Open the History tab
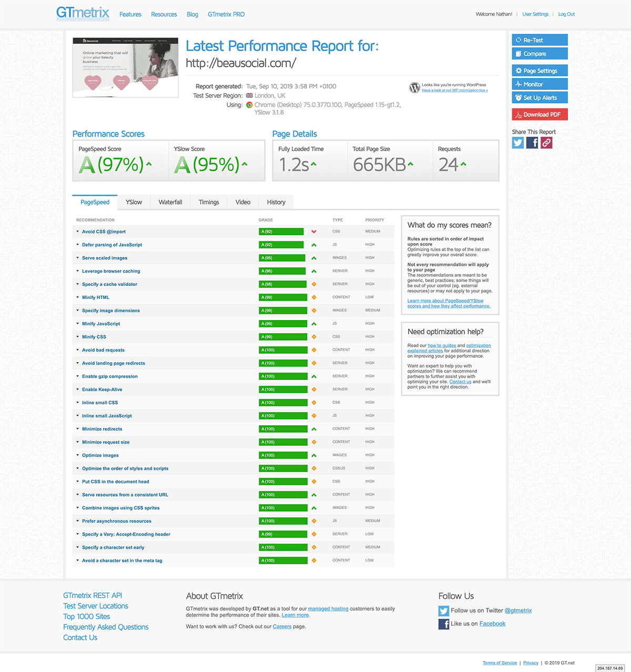The height and width of the screenshot is (672, 631). tap(276, 202)
